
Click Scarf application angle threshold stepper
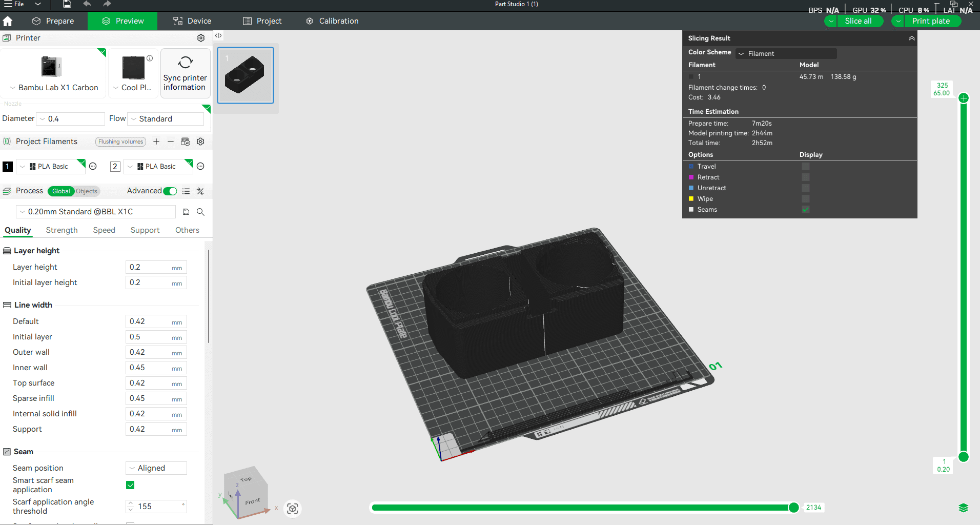(x=131, y=507)
